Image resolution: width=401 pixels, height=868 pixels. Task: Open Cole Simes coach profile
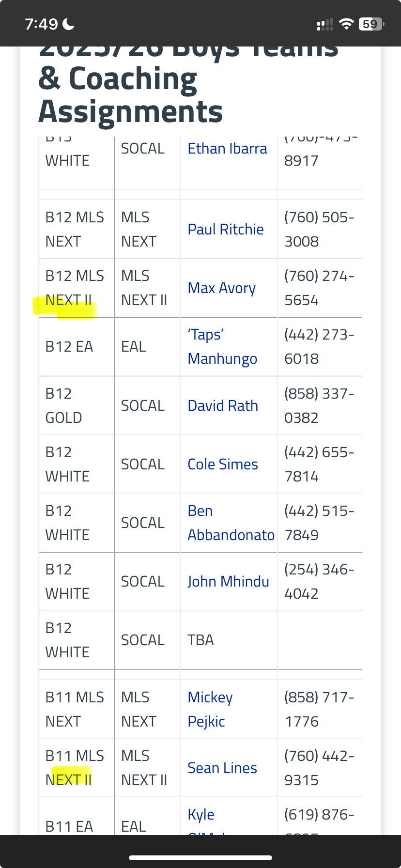pos(223,465)
